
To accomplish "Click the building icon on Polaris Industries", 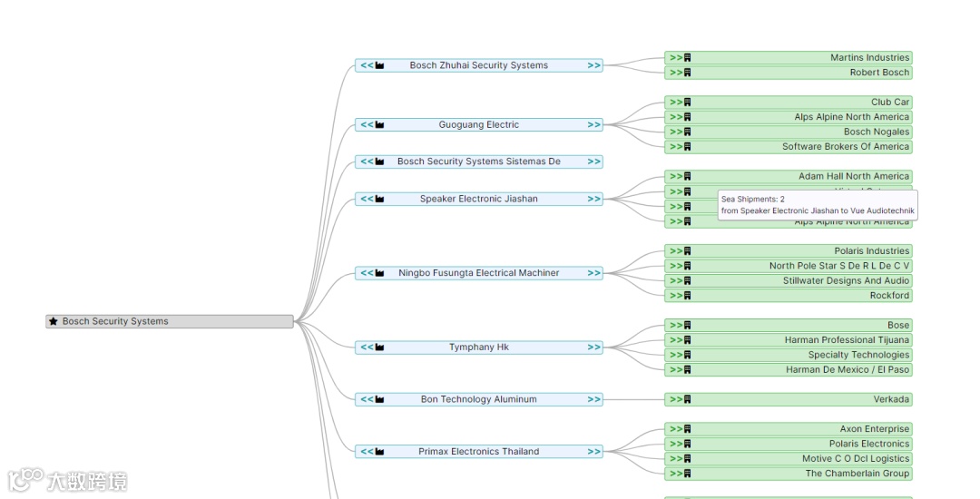I will point(688,251).
